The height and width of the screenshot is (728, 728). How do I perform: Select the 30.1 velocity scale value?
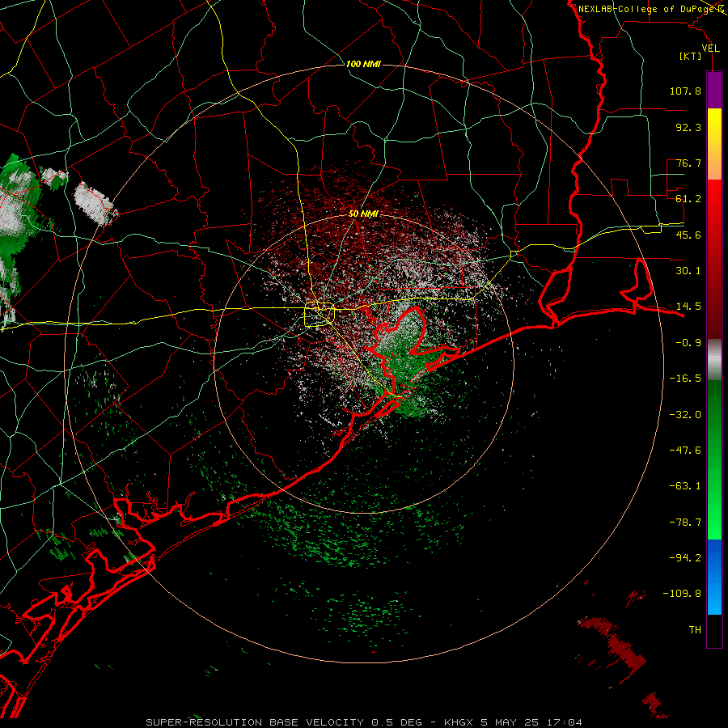tap(688, 271)
